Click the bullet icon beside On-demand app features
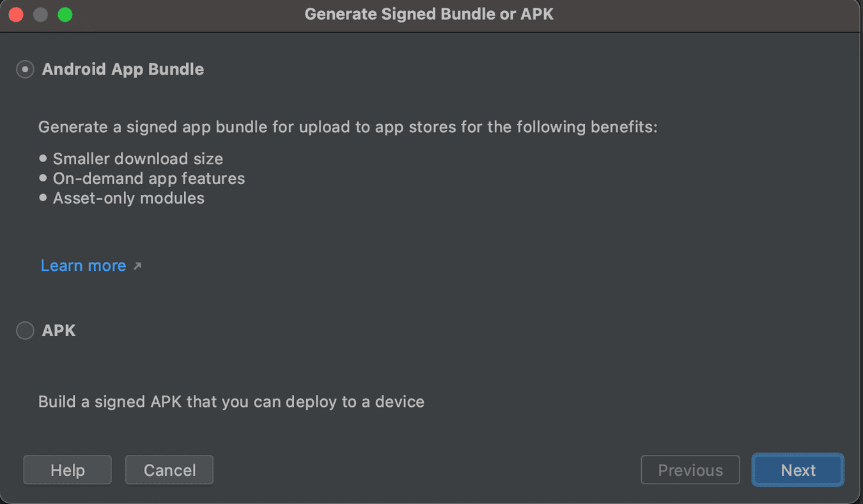Viewport: 863px width, 504px height. [43, 178]
